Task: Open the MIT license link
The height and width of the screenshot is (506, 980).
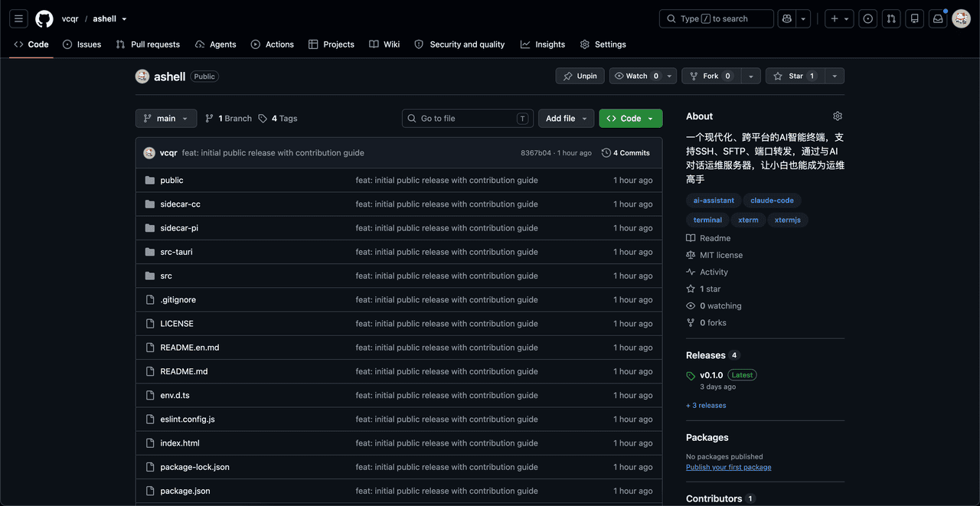Action: 714,255
